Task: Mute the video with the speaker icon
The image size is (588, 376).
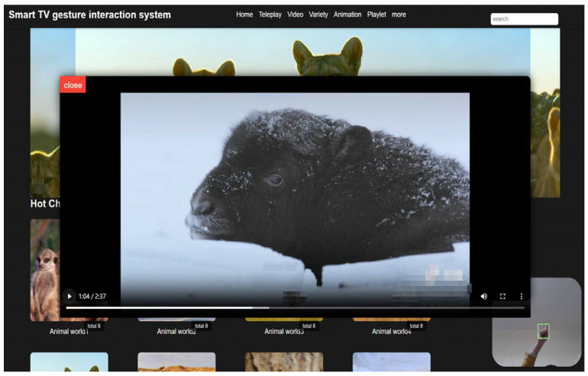Action: coord(483,296)
